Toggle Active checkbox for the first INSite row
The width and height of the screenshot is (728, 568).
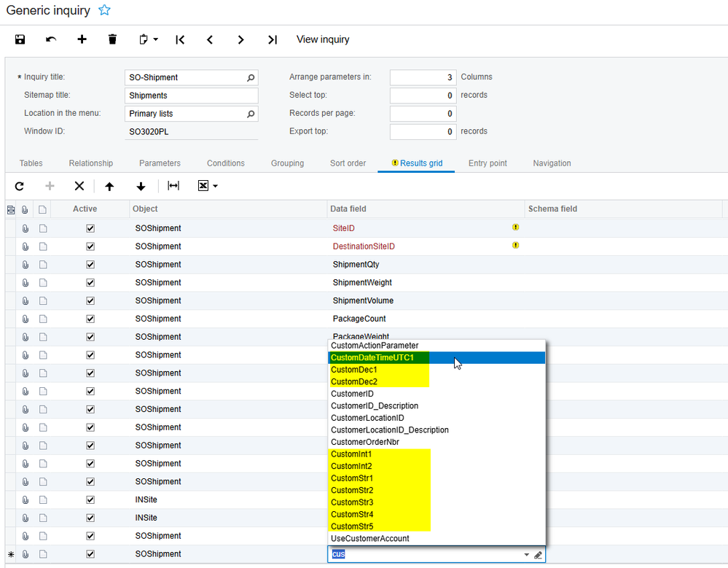90,500
